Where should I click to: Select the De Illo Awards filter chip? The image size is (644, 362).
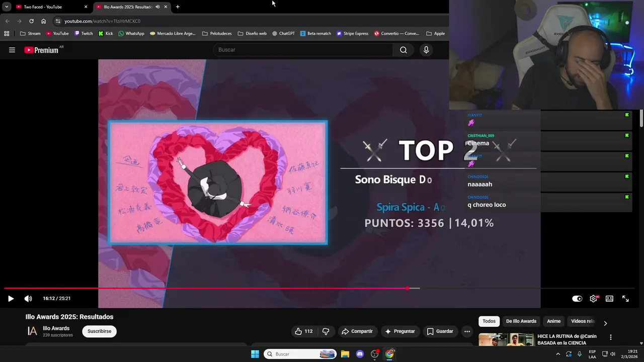pyautogui.click(x=521, y=321)
